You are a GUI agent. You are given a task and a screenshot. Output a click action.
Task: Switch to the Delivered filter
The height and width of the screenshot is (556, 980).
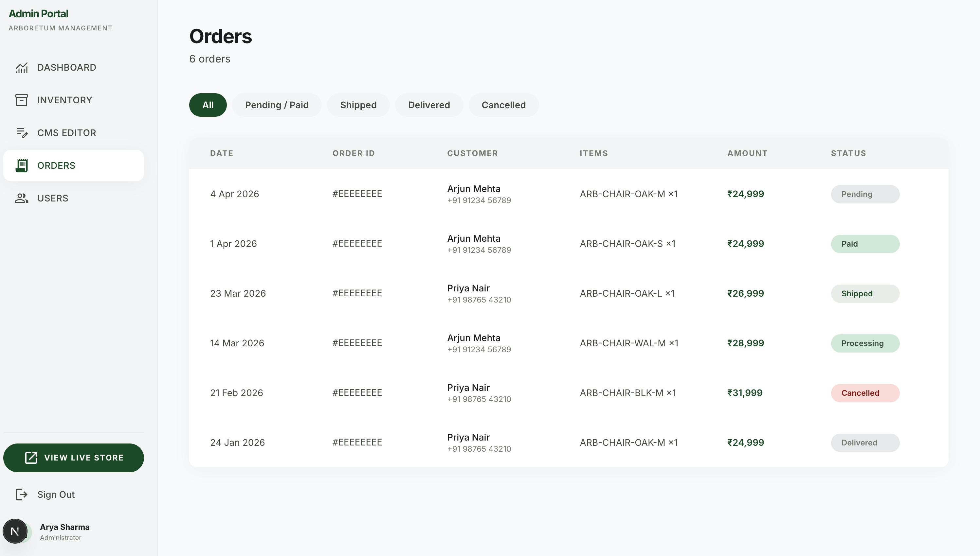pyautogui.click(x=429, y=105)
